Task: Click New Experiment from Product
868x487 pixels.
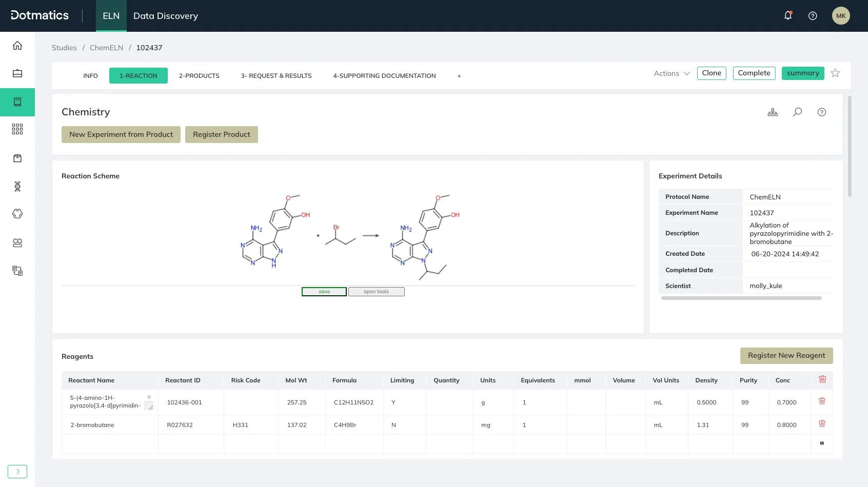Action: click(x=121, y=134)
